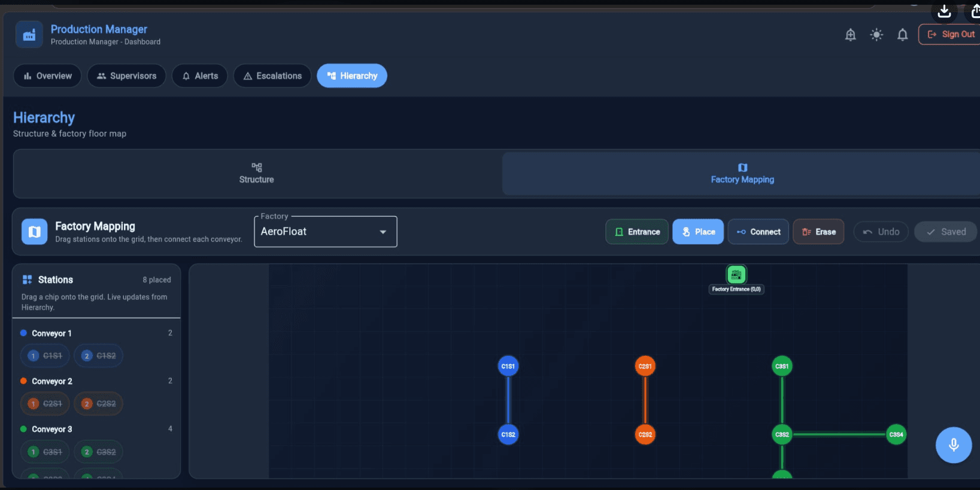Click the Conveyor 2 group label
This screenshot has height=490, width=980.
click(x=52, y=381)
